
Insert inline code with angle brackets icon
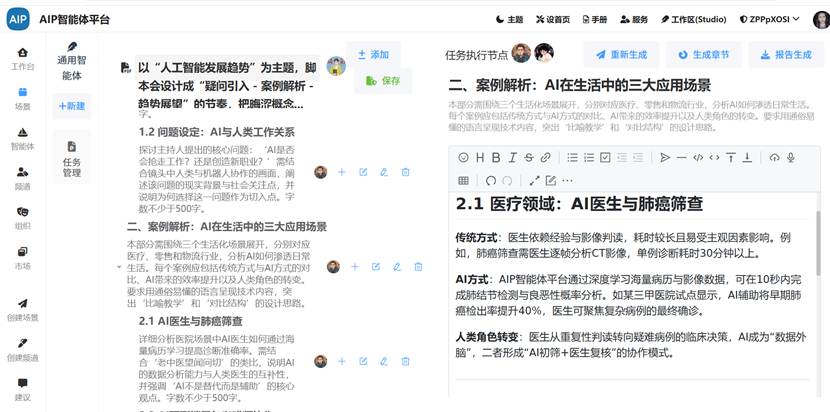click(x=714, y=157)
